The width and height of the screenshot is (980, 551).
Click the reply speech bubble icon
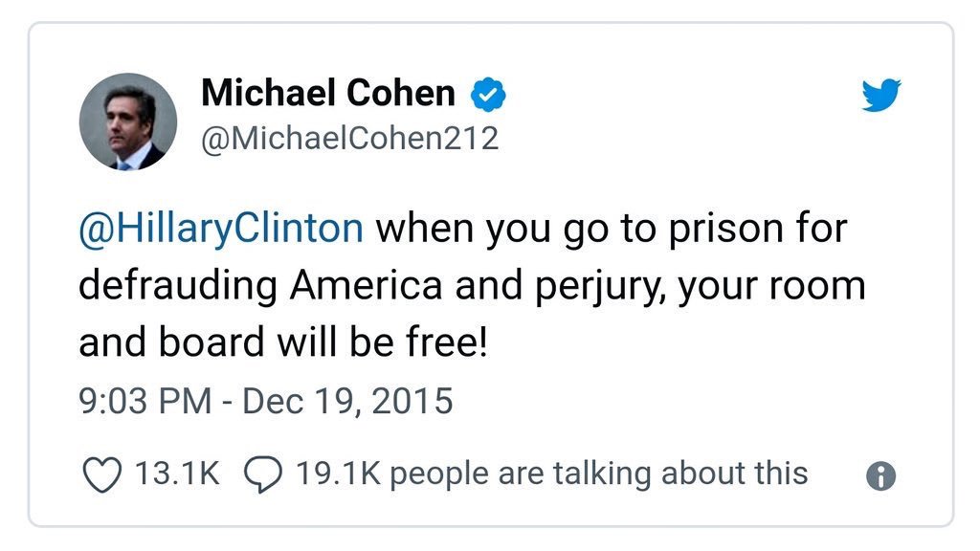(263, 474)
